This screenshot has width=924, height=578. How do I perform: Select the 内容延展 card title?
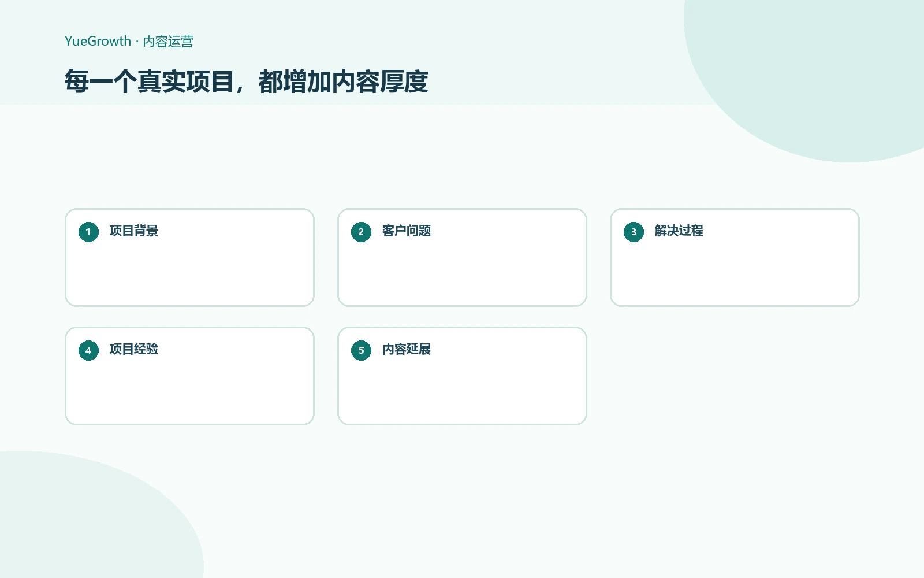coord(407,349)
